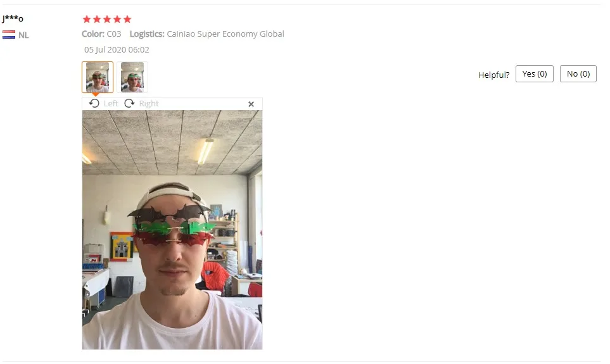Click the 'Right' rotate label
610x364 pixels.
coord(149,103)
